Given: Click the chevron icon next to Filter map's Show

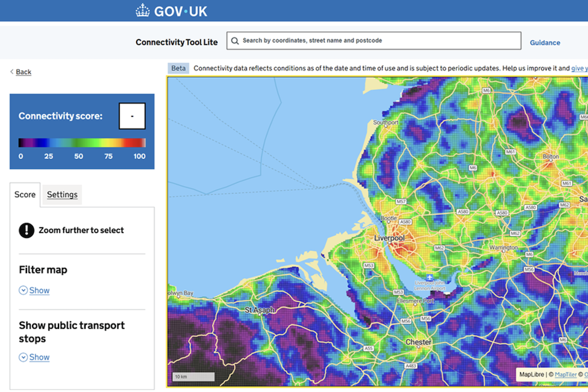Looking at the screenshot, I should (x=23, y=290).
